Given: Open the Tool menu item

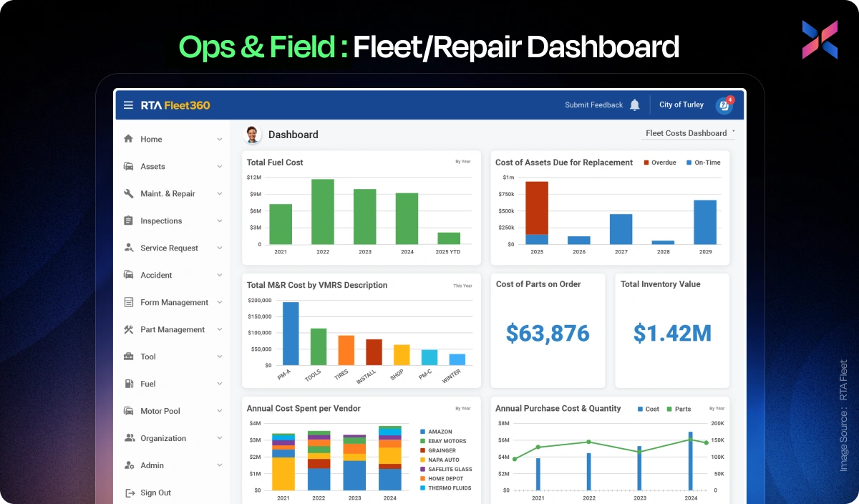Looking at the screenshot, I should (173, 357).
